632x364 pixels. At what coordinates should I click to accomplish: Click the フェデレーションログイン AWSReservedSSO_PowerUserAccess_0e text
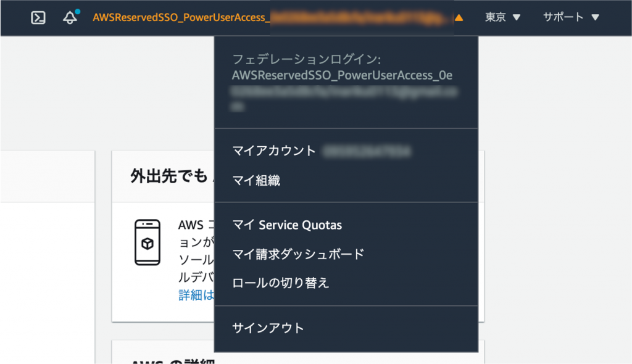coord(342,67)
